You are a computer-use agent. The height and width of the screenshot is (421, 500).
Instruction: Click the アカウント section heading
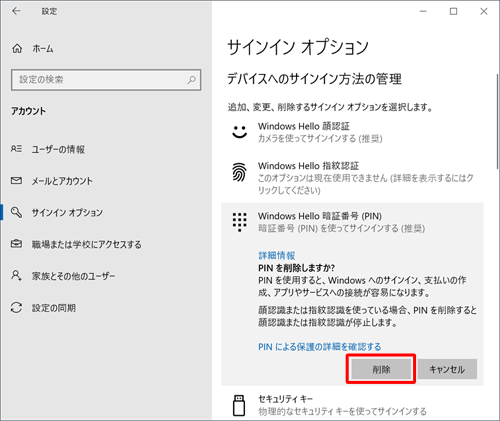pyautogui.click(x=28, y=111)
